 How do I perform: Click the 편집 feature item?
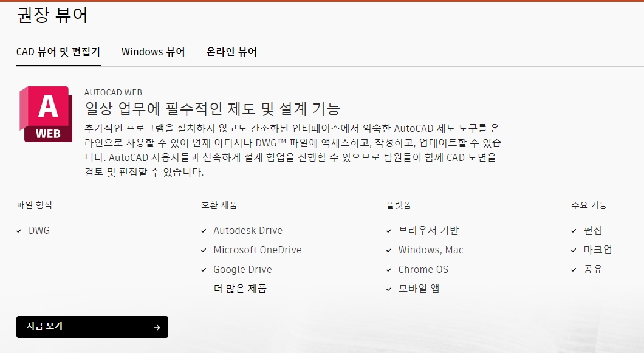593,230
